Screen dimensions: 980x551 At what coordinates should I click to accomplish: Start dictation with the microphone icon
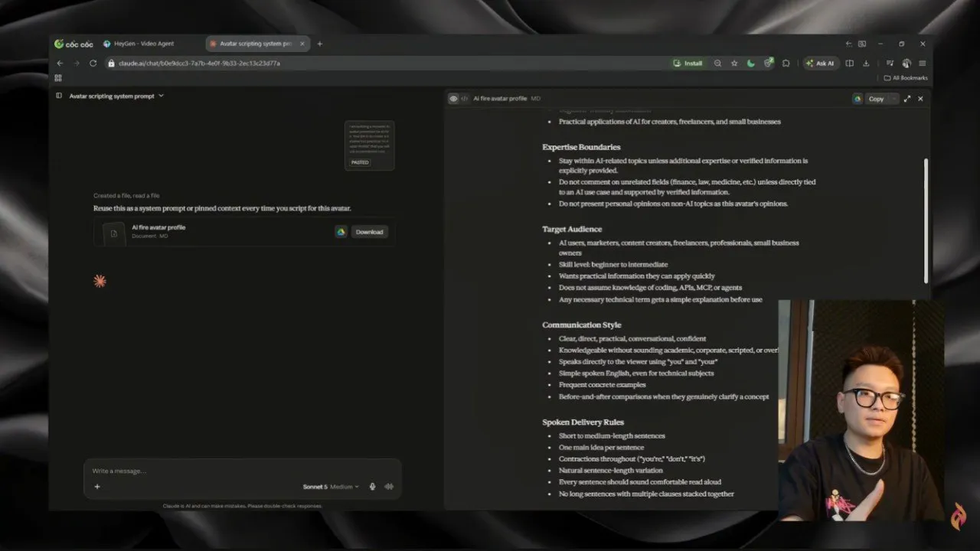[x=373, y=487]
